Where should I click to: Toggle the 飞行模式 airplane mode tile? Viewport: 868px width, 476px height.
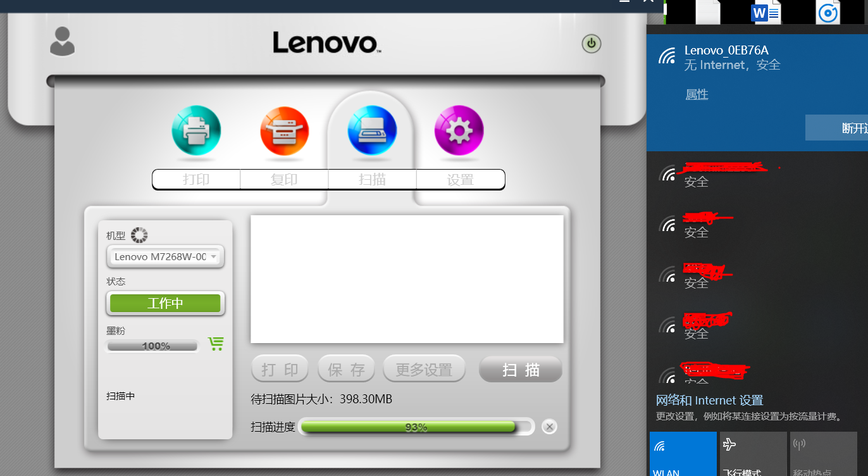click(x=753, y=454)
